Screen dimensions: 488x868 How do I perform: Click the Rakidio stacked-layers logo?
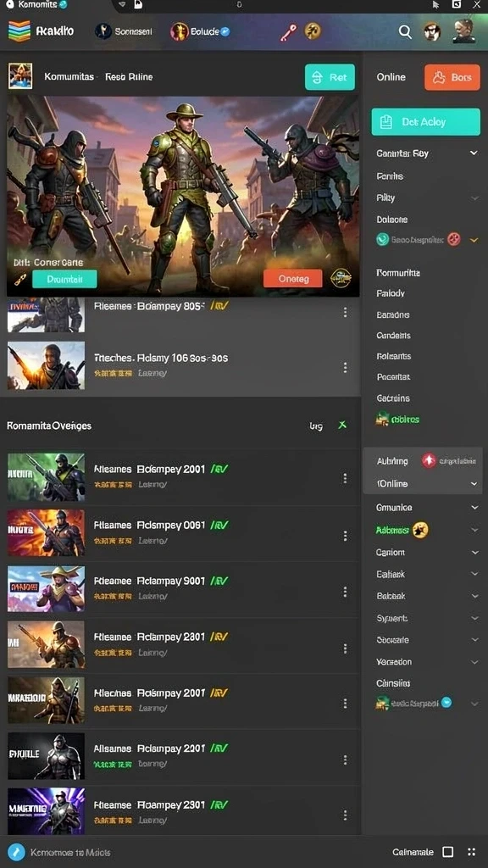point(19,31)
